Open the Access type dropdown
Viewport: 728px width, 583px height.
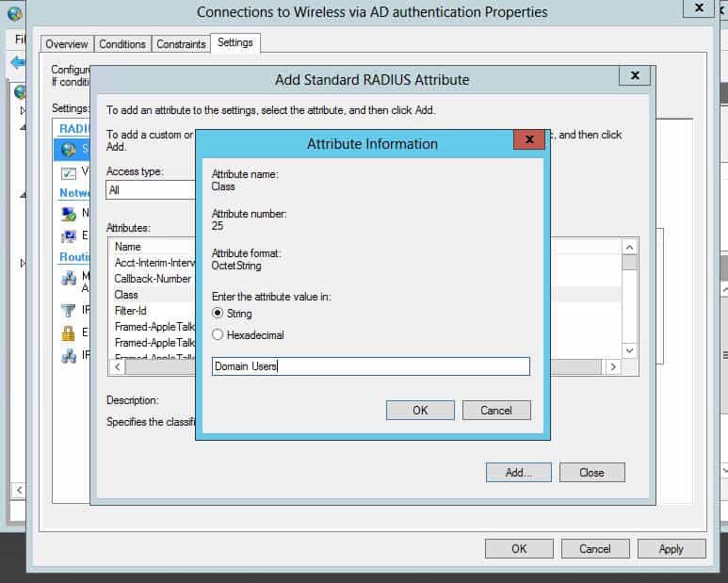pos(151,190)
